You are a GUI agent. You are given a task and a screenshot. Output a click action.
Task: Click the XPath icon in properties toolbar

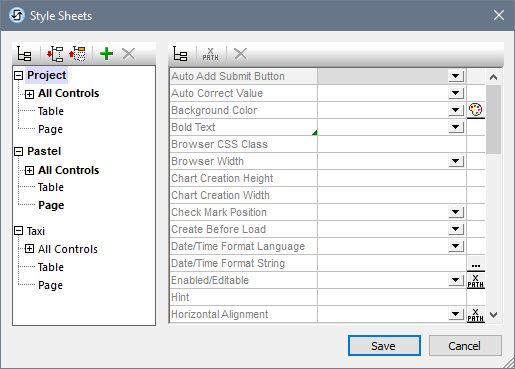(210, 54)
